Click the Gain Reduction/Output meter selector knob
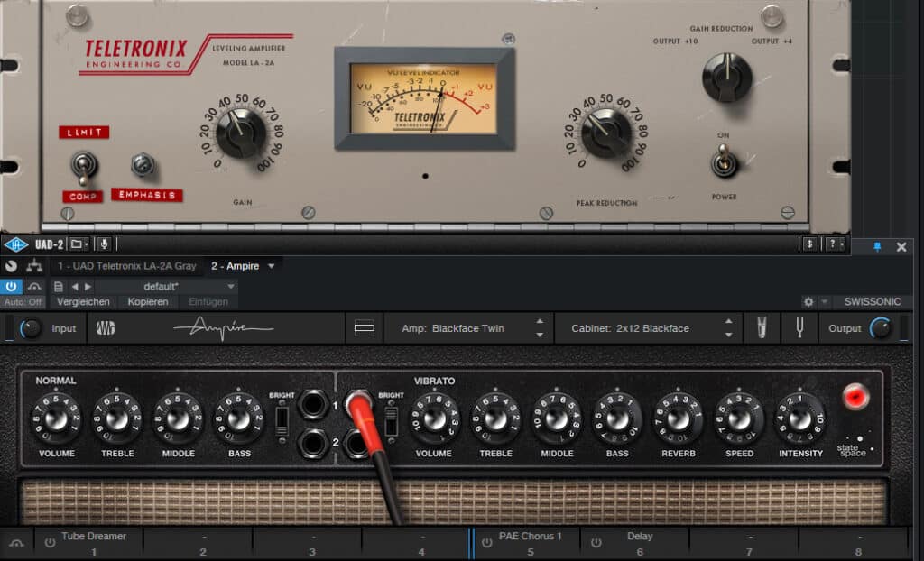This screenshot has height=561, width=924. click(727, 78)
